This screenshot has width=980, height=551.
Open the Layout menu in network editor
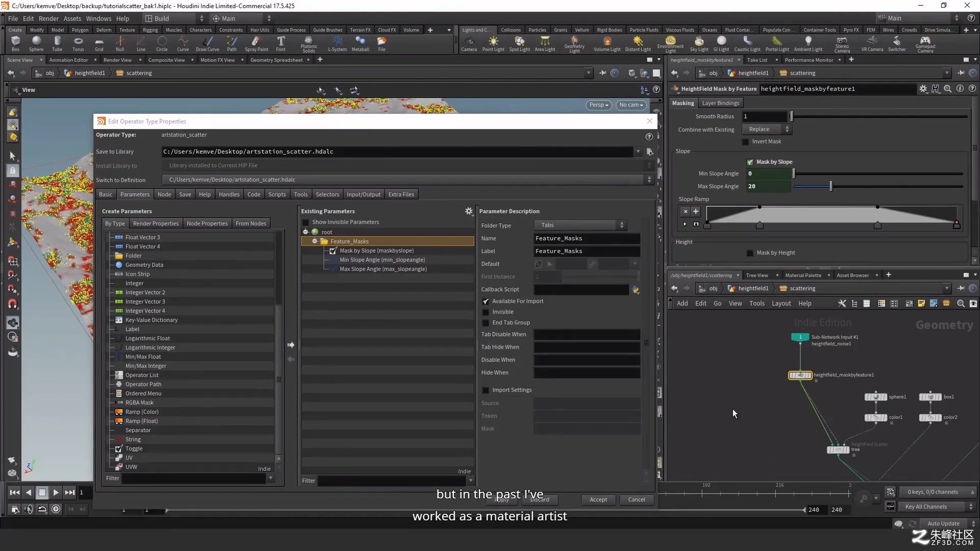pyautogui.click(x=781, y=304)
